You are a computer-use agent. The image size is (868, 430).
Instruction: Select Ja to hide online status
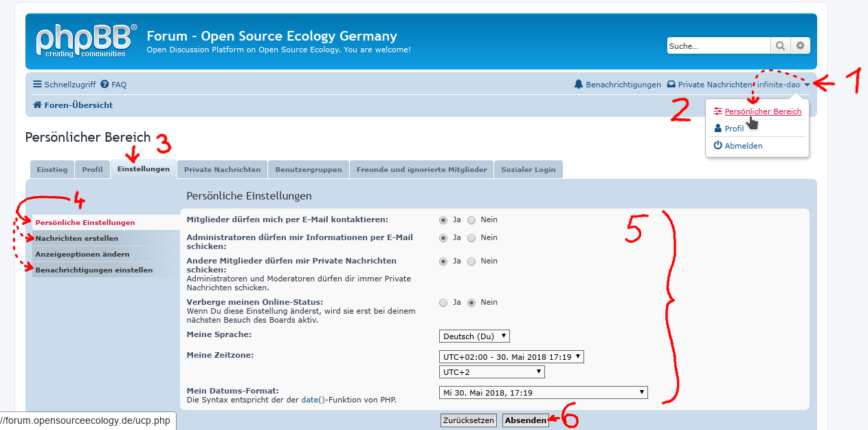(x=443, y=303)
